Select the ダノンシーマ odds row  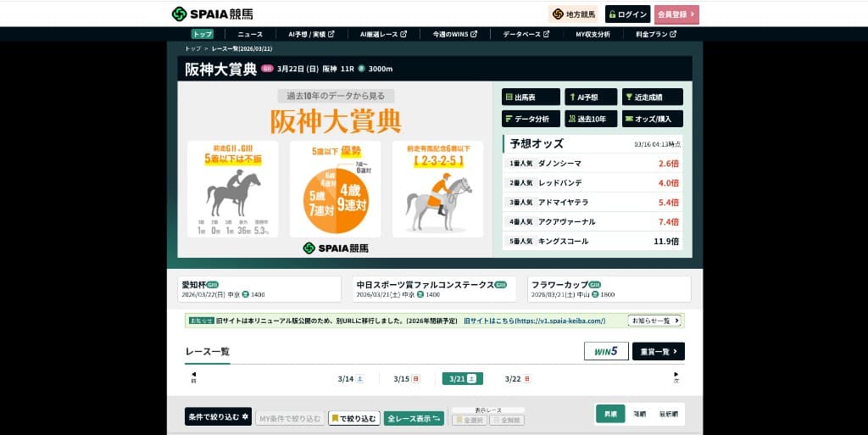coord(593,164)
